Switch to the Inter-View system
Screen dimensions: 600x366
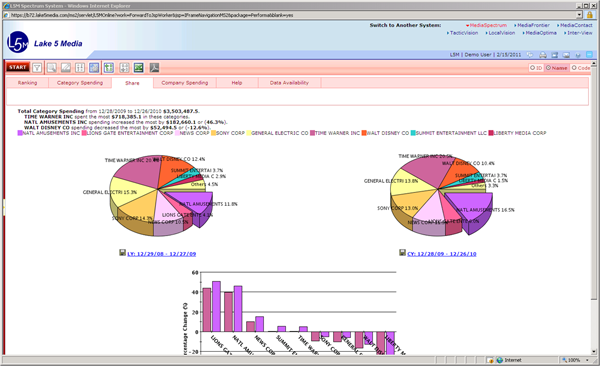click(x=579, y=33)
